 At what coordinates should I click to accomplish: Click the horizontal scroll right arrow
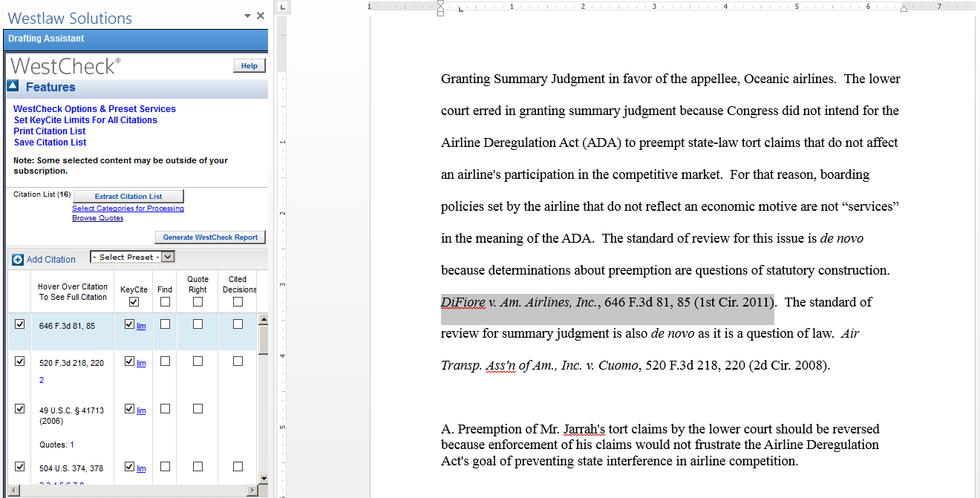click(252, 490)
